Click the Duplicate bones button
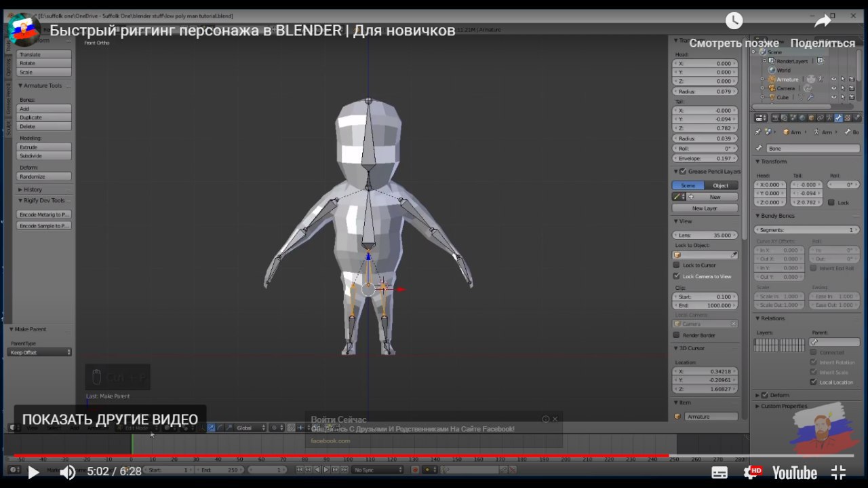Viewport: 868px width, 488px height. pyautogui.click(x=44, y=117)
